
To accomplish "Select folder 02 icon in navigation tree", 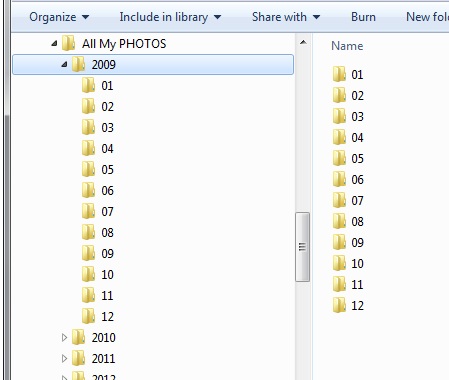I will point(89,106).
